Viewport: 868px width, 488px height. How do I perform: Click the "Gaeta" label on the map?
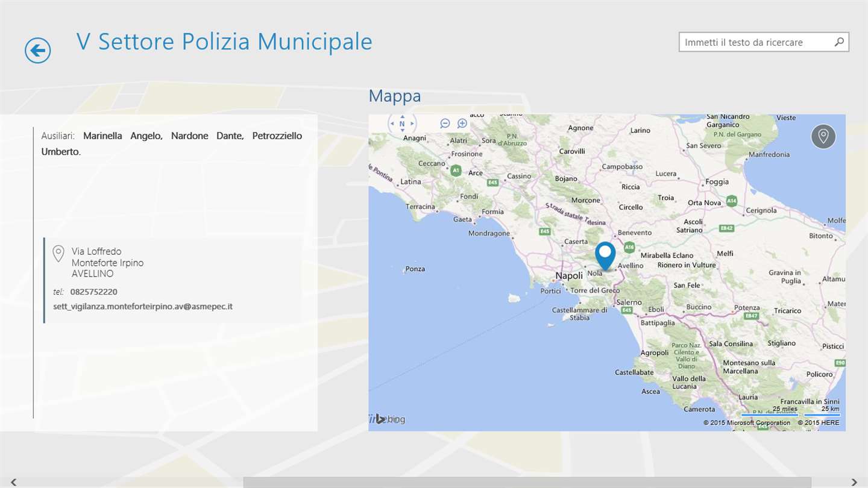pos(463,219)
